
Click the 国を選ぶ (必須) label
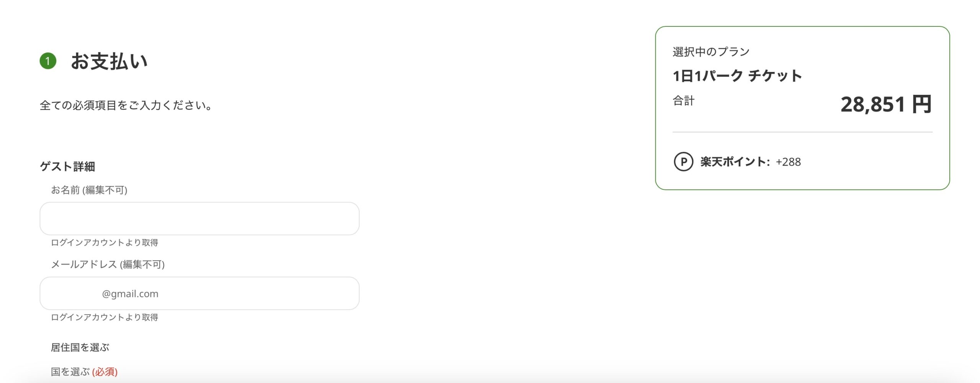pos(84,372)
